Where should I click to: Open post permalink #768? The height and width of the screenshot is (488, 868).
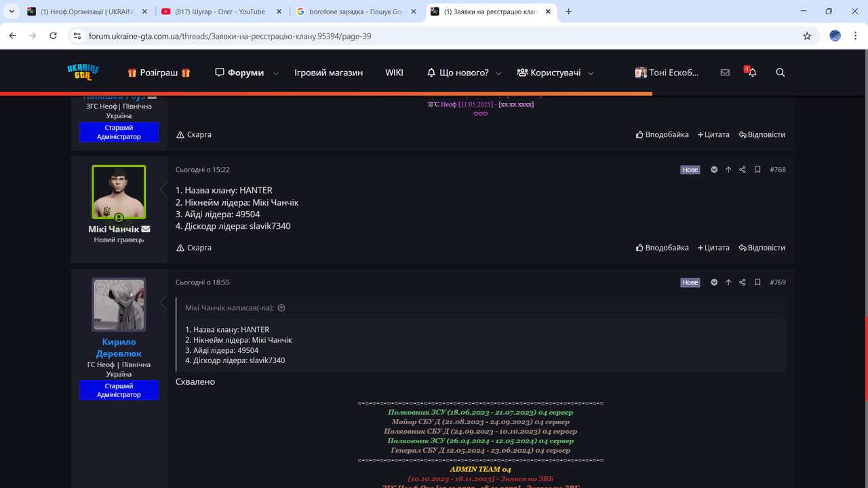778,170
